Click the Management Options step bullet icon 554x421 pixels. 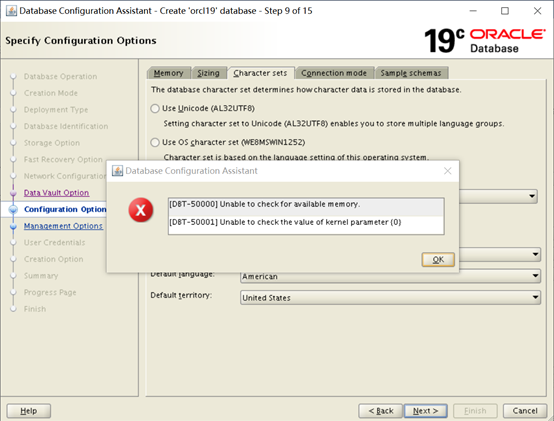click(x=13, y=226)
